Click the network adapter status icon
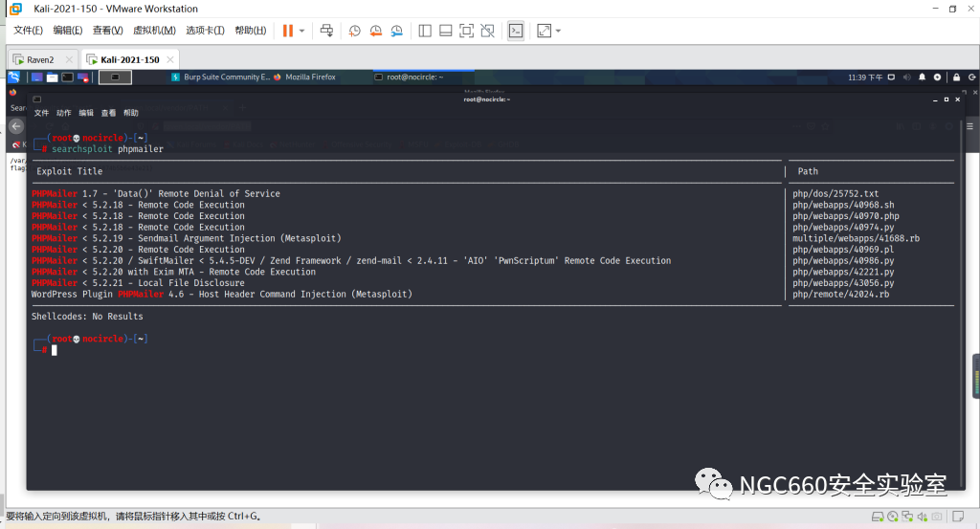 (x=907, y=517)
